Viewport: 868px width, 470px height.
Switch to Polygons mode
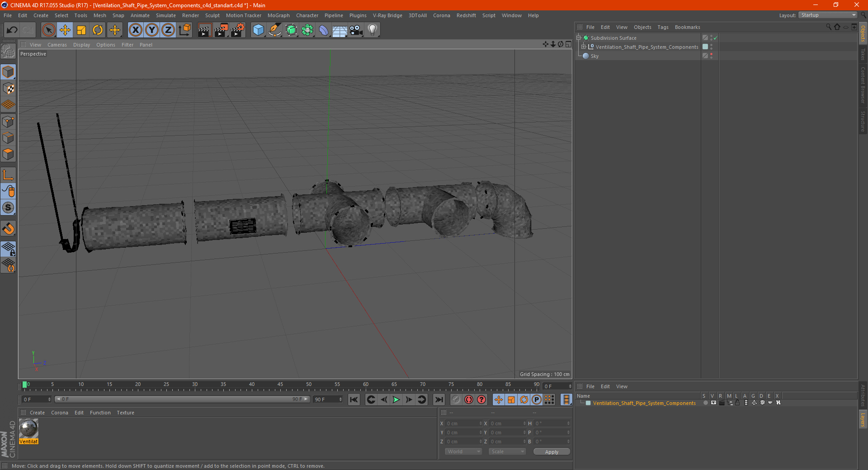pyautogui.click(x=8, y=154)
